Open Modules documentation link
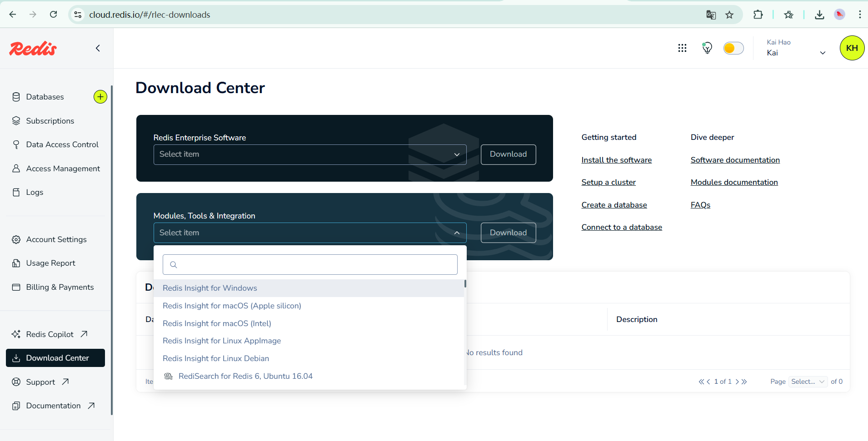The height and width of the screenshot is (441, 868). [734, 182]
